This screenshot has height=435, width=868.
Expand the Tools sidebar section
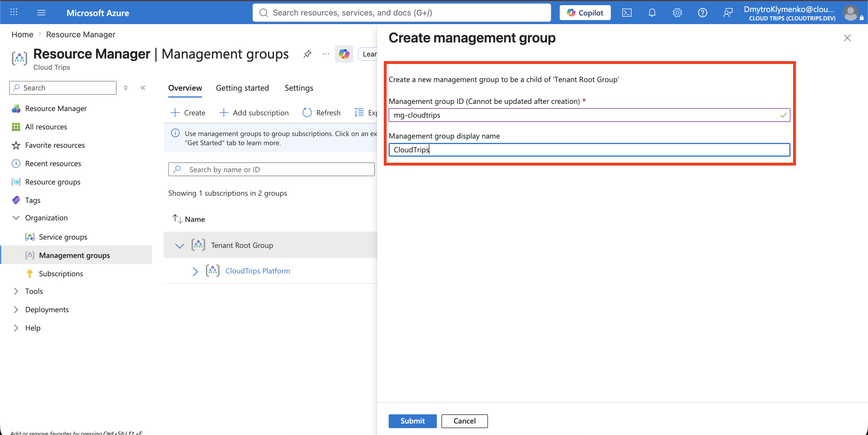[x=16, y=292]
